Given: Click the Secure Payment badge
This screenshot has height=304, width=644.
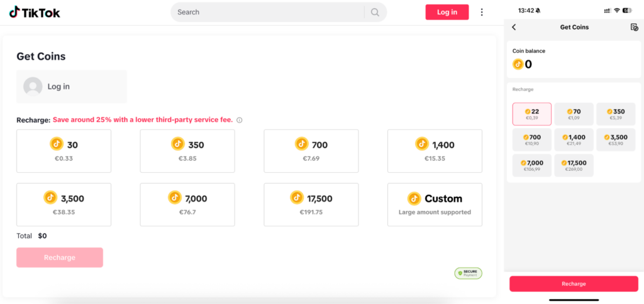Looking at the screenshot, I should [x=468, y=273].
